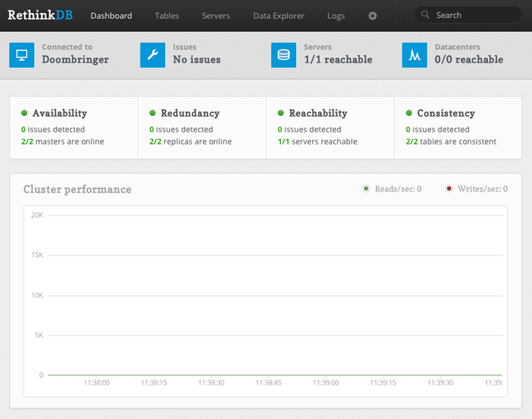Viewport: 532px width, 419px height.
Task: Switch to the Tables tab
Action: pyautogui.click(x=167, y=16)
